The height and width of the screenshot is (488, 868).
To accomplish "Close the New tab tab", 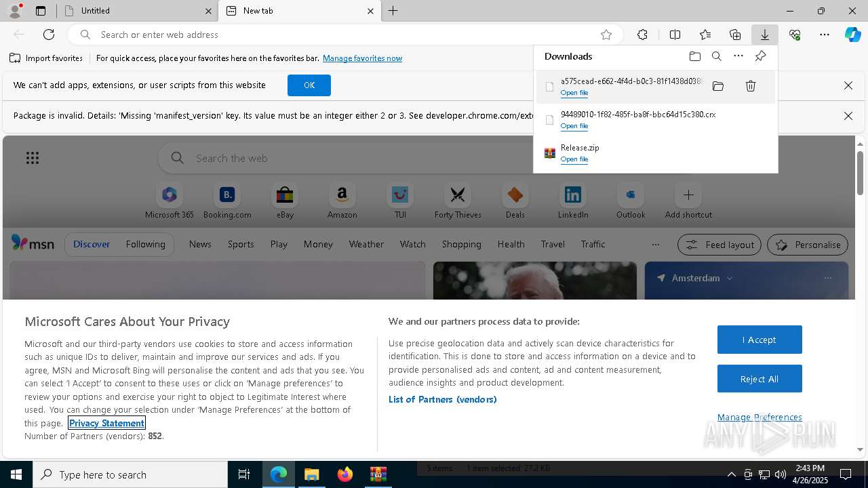I will pyautogui.click(x=370, y=11).
